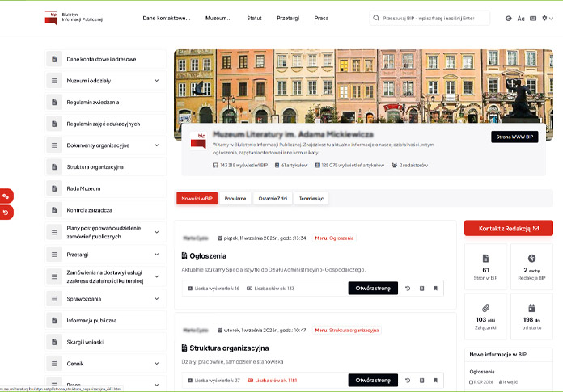Select the Ten miesiąc tab
The image size is (563, 392).
click(x=311, y=198)
